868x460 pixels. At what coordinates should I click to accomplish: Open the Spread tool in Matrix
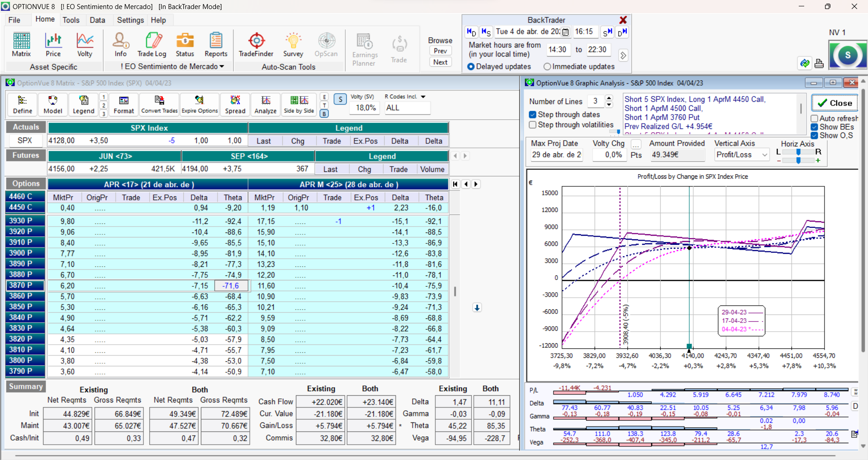coord(235,104)
